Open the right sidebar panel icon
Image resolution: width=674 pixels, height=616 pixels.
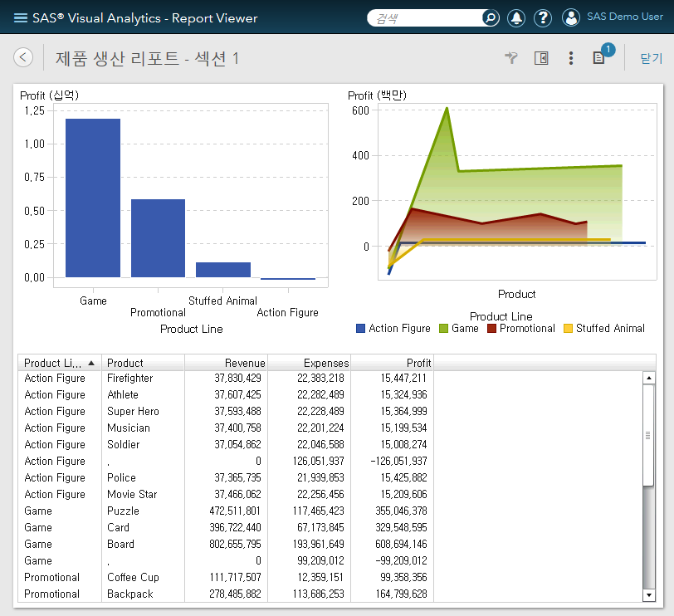tap(541, 57)
